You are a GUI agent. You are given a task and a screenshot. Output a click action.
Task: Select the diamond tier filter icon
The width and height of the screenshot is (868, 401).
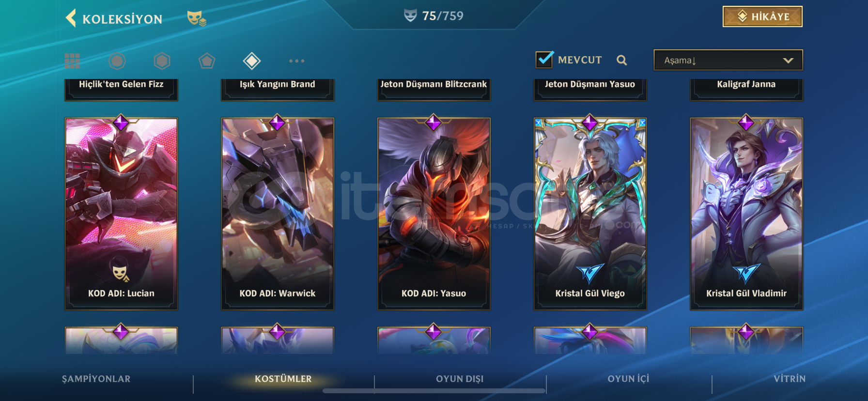tap(252, 61)
